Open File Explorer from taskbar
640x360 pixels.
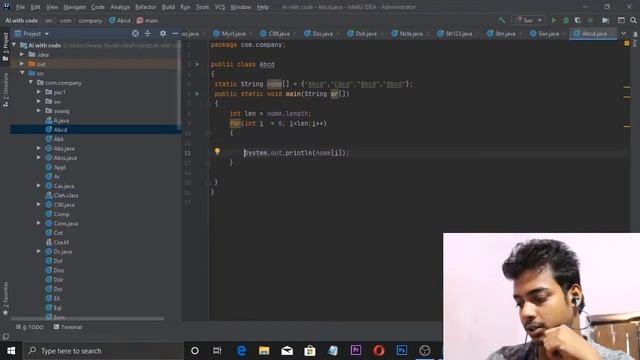pyautogui.click(x=264, y=351)
